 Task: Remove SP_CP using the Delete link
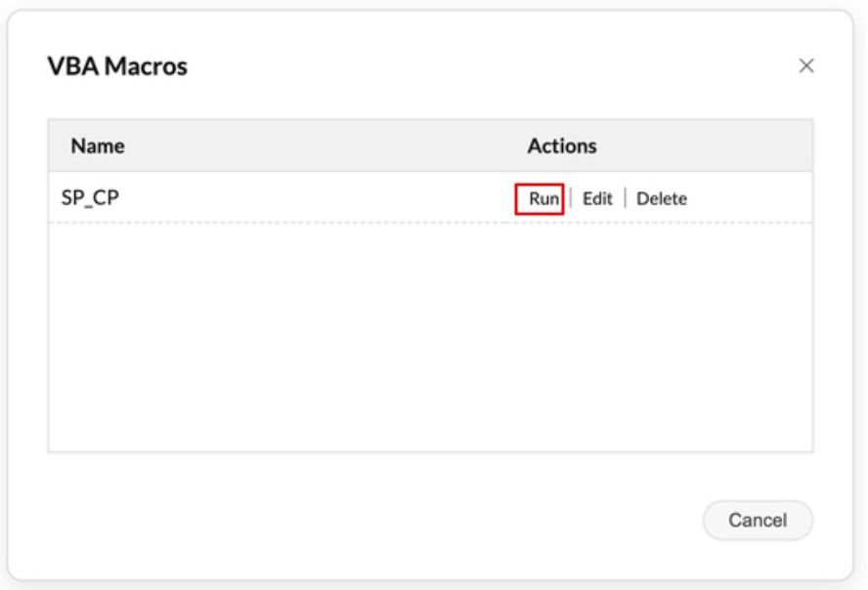point(662,199)
